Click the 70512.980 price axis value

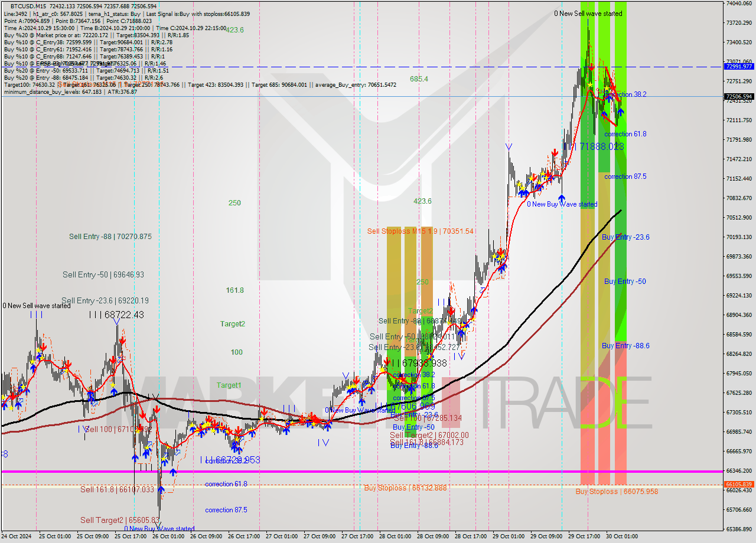click(738, 218)
